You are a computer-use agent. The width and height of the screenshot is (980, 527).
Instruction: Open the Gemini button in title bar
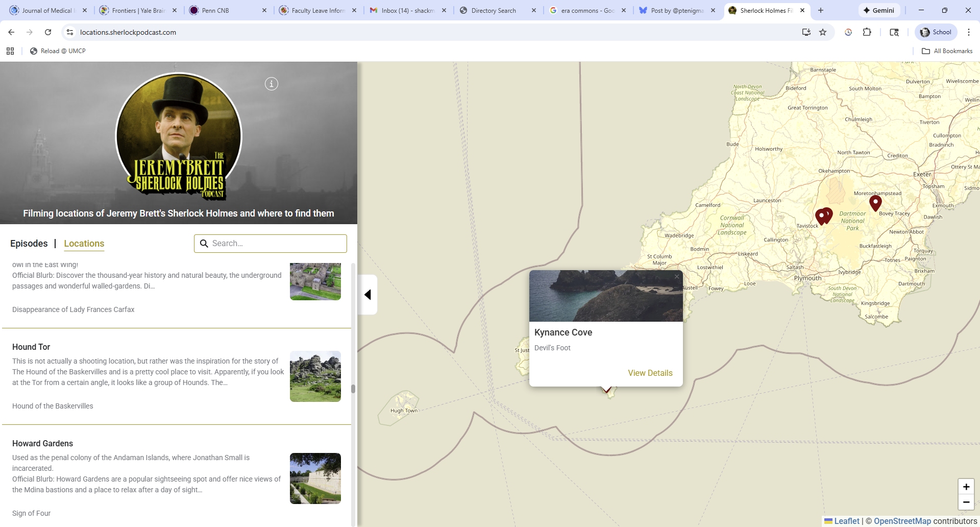point(879,10)
